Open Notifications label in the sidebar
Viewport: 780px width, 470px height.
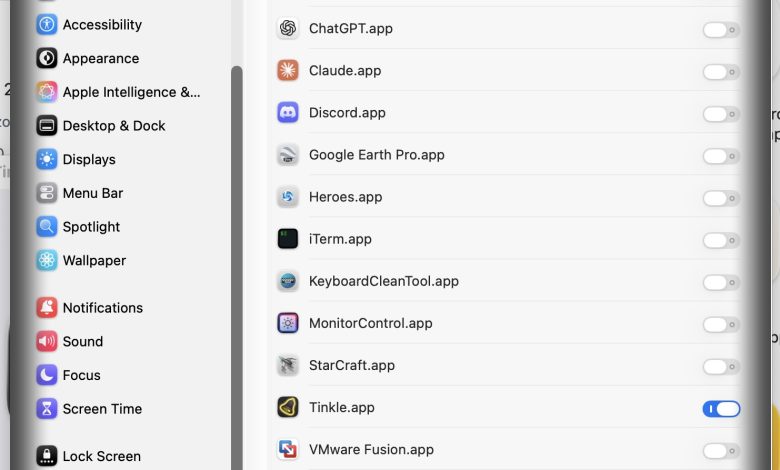pyautogui.click(x=102, y=308)
